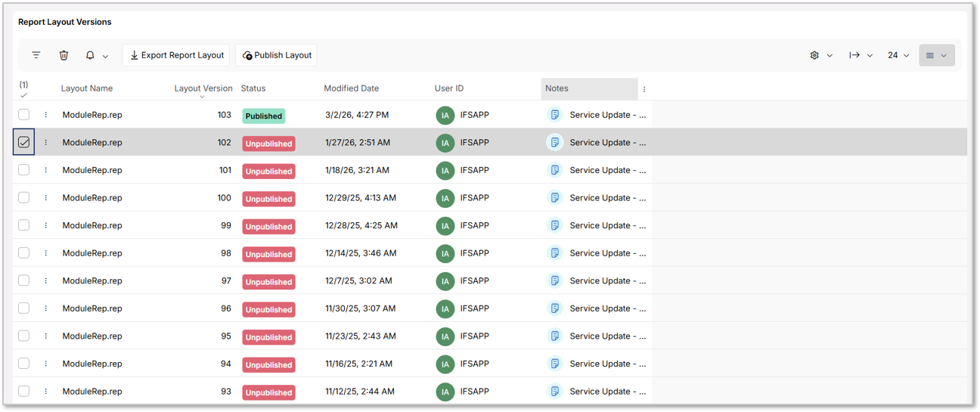Click IA user avatar in version 95 row
Viewport: 980px width, 412px height.
(445, 336)
